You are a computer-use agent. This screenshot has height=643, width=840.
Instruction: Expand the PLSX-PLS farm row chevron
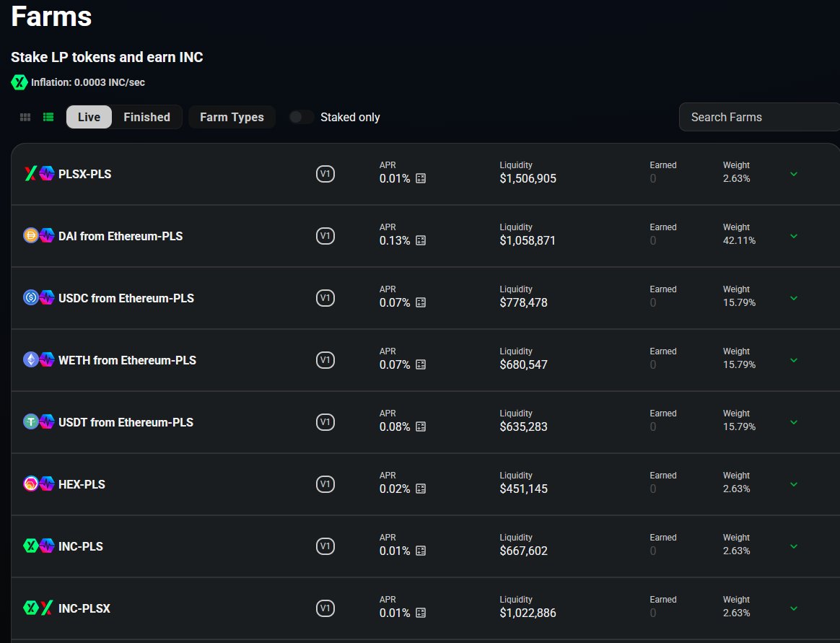tap(794, 174)
